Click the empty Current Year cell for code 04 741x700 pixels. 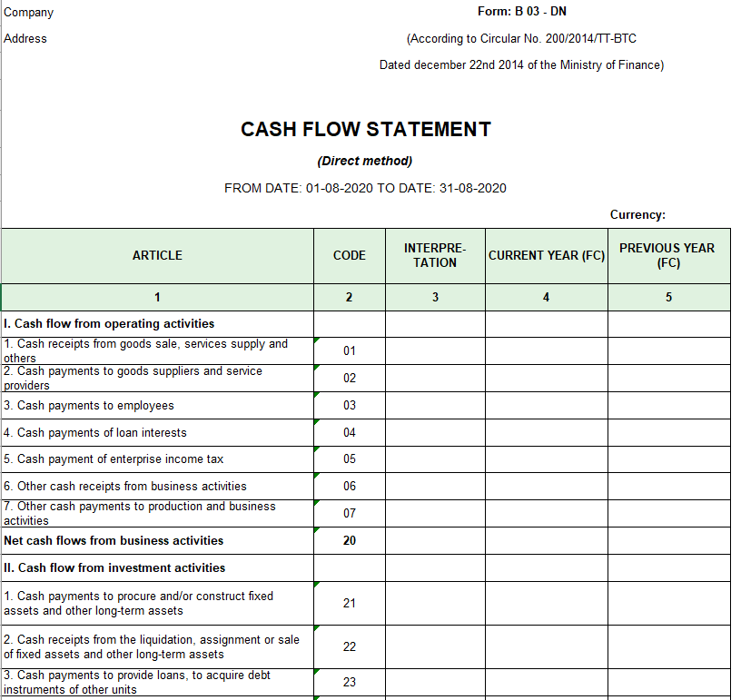546,433
